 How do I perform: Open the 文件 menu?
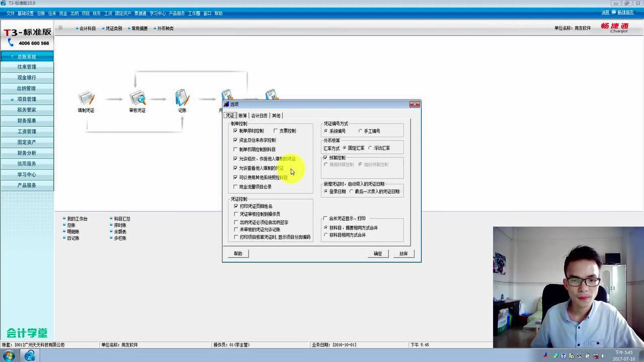point(11,14)
